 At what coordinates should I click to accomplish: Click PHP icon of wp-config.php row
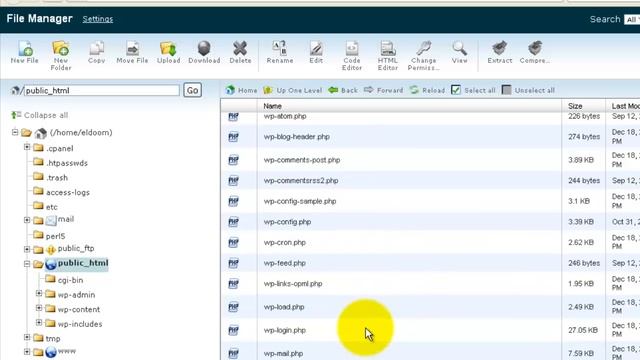click(233, 222)
